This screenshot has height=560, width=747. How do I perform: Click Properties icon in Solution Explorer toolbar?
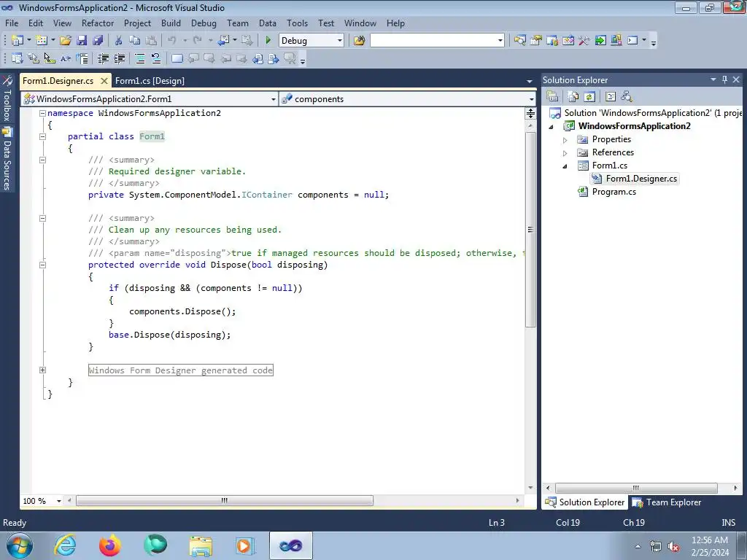click(552, 97)
